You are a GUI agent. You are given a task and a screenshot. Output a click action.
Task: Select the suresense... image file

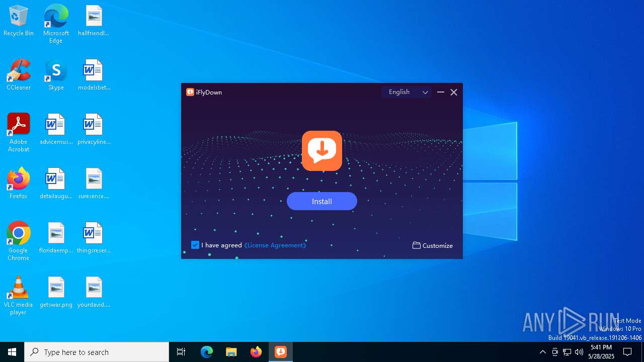point(94,184)
